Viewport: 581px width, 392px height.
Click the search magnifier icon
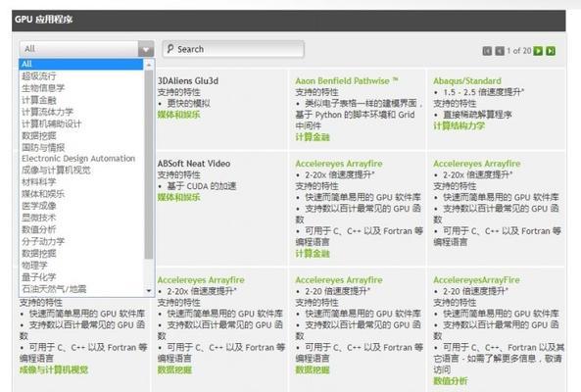pyautogui.click(x=170, y=49)
